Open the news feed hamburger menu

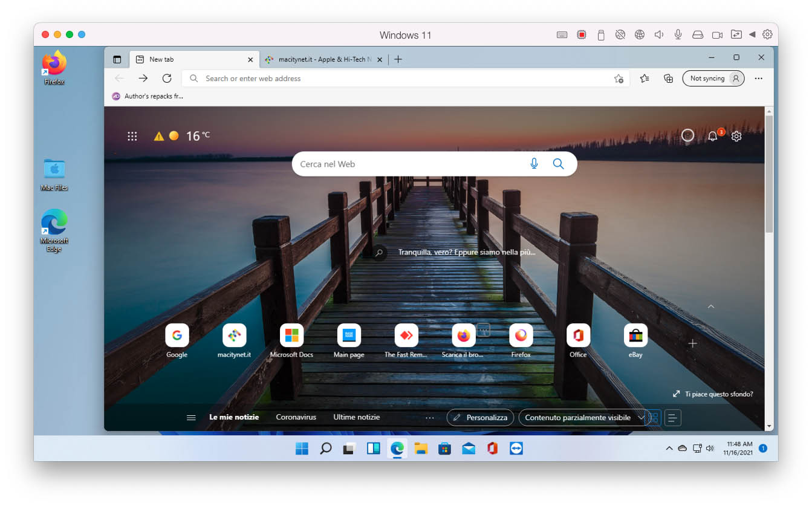(191, 418)
